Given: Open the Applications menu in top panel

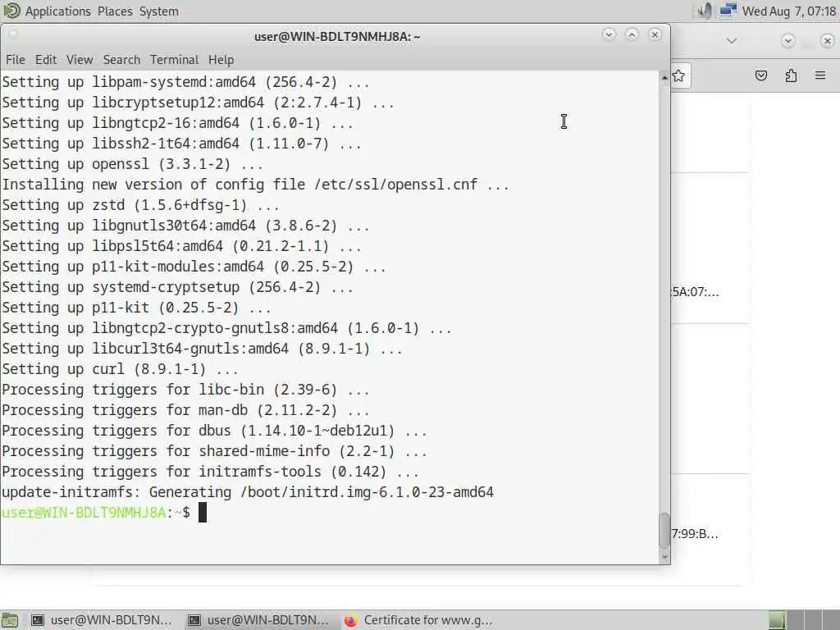Looking at the screenshot, I should [58, 11].
